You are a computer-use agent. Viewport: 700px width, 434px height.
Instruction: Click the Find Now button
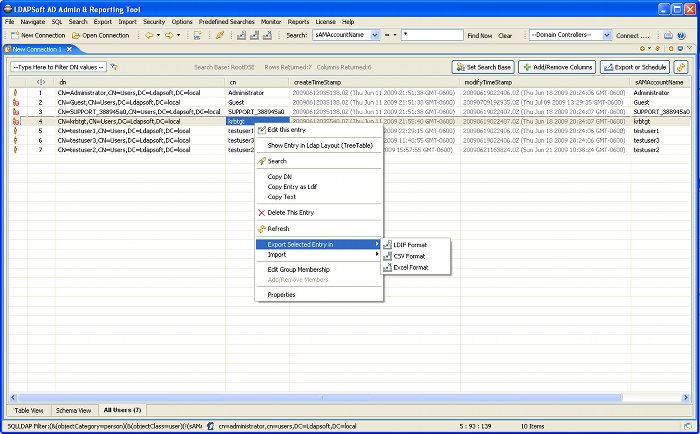(479, 35)
